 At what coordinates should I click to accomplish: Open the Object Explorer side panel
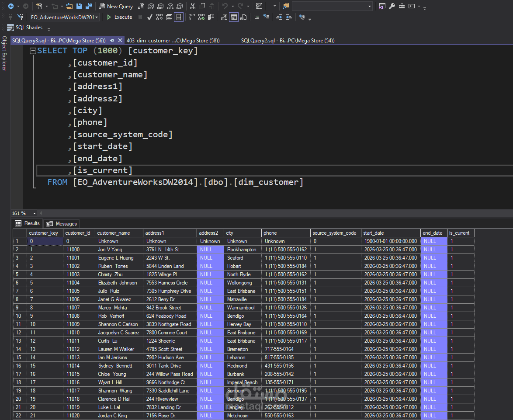(4, 53)
